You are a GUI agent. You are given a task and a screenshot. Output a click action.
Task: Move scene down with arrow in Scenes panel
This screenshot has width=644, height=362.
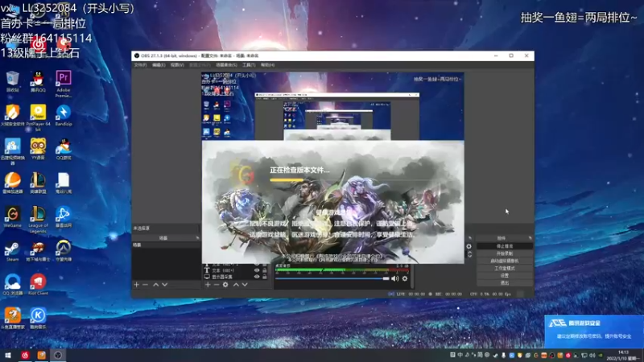coord(165,285)
